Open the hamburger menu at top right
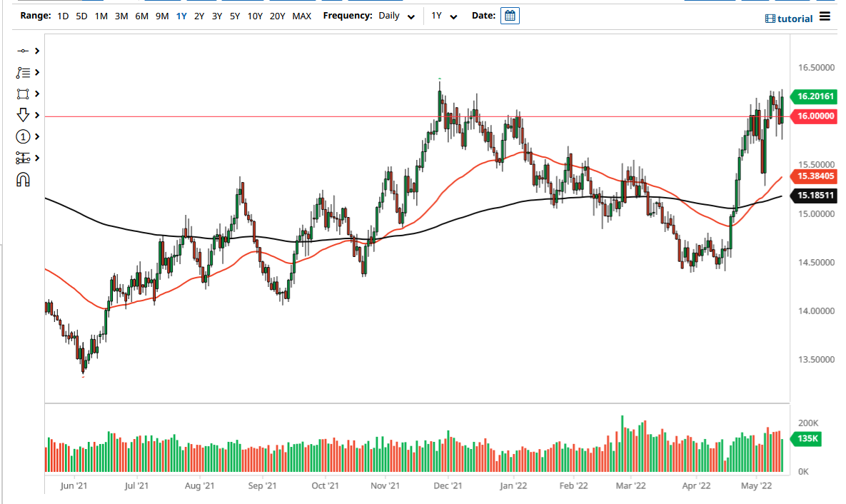 tap(825, 17)
